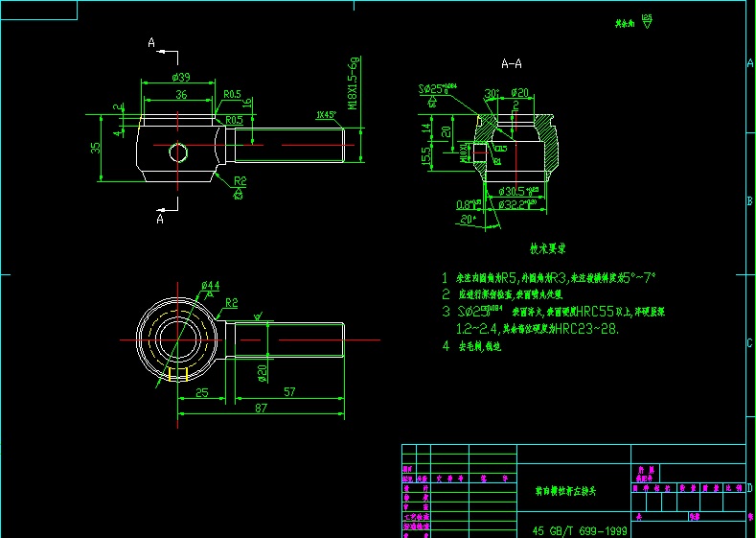The width and height of the screenshot is (756, 538).
Task: Click the A-A section view title
Action: pyautogui.click(x=512, y=63)
